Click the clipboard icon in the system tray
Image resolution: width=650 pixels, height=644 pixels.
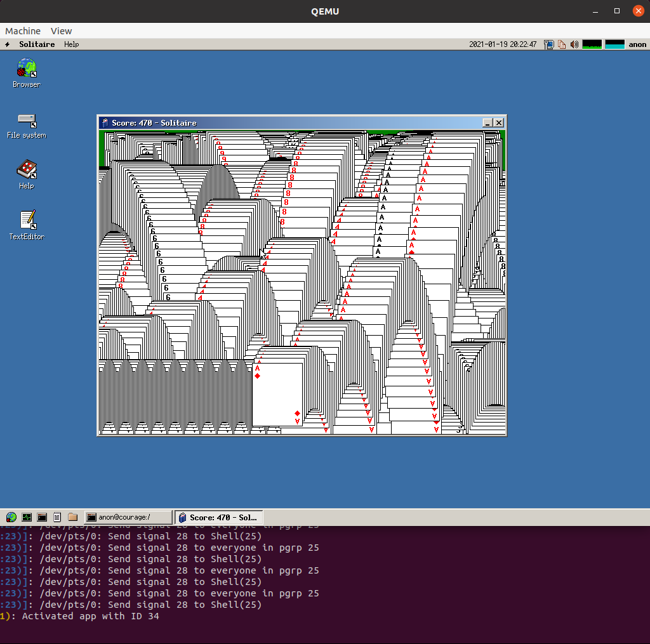(x=561, y=44)
